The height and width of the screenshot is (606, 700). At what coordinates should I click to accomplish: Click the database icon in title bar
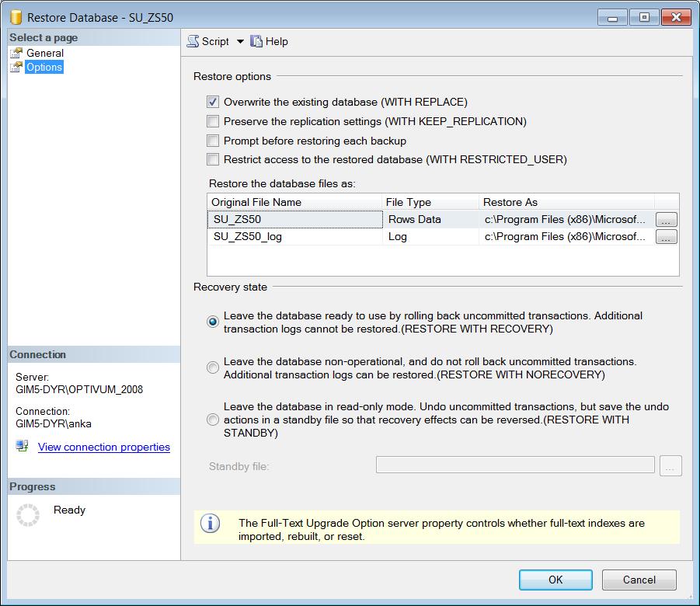coord(16,17)
